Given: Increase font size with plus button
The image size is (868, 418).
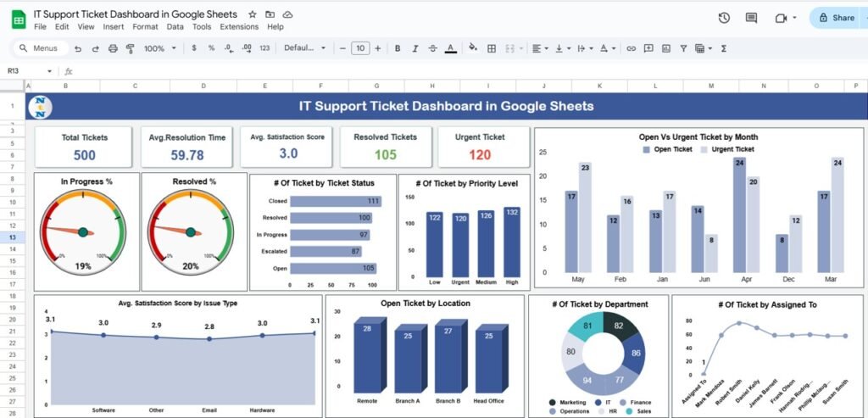Looking at the screenshot, I should [377, 48].
